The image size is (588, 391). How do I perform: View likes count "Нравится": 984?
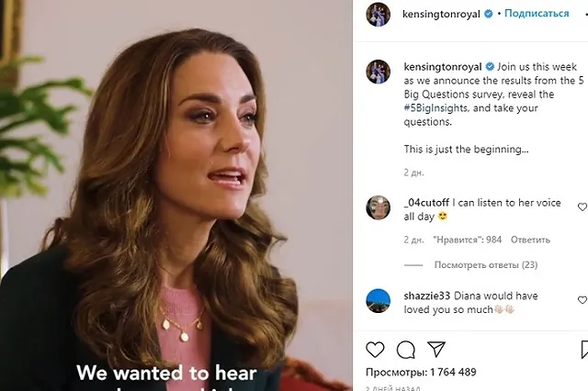point(468,240)
